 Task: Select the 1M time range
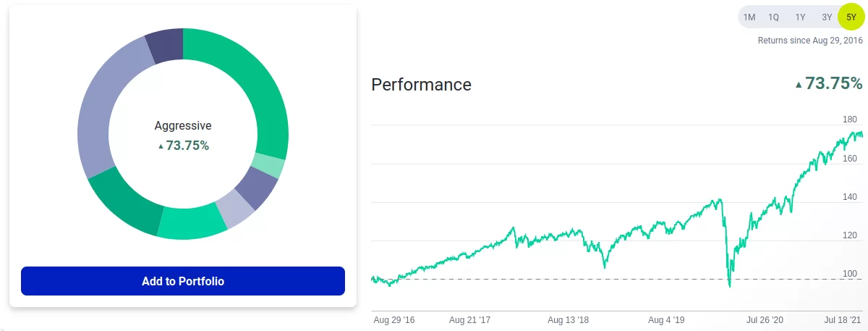749,17
